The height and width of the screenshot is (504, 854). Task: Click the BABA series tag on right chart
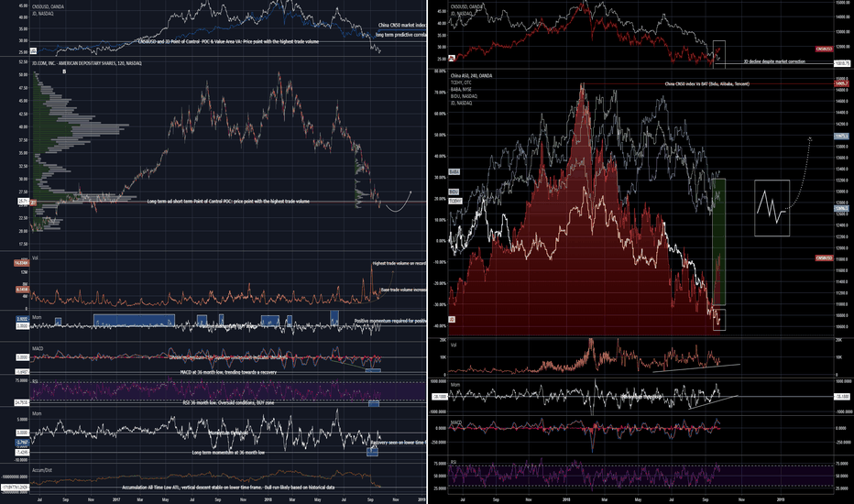[454, 171]
